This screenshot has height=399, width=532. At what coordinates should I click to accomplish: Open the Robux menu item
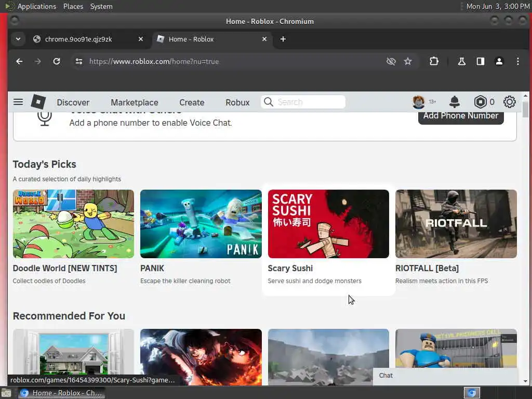[x=237, y=102]
